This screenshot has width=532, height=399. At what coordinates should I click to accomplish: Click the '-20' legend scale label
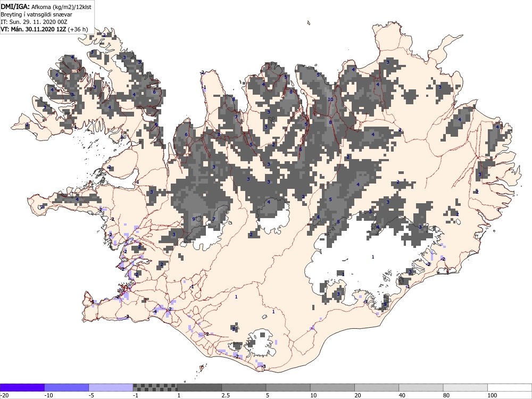point(4,395)
